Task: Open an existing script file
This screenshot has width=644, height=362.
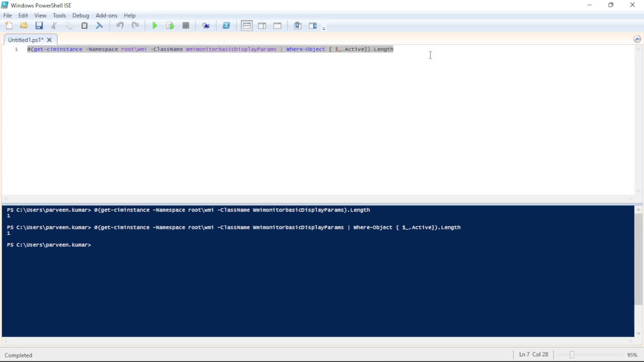Action: click(x=24, y=26)
